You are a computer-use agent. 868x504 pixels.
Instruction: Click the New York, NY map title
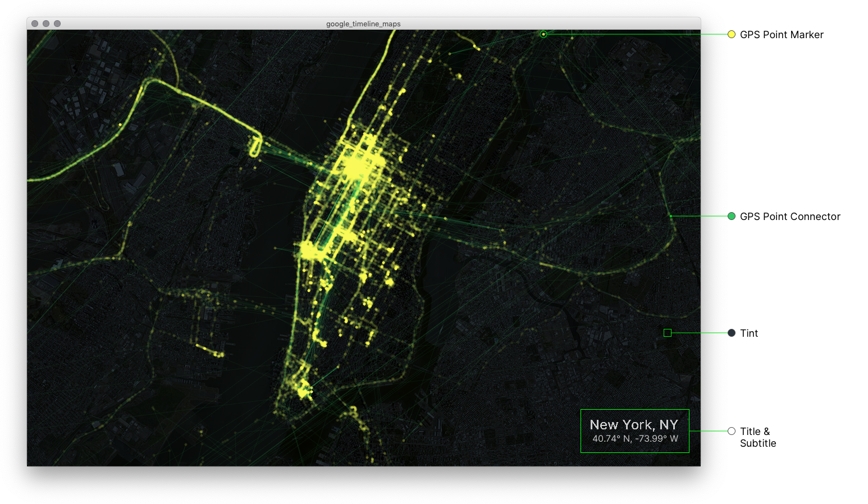click(634, 425)
